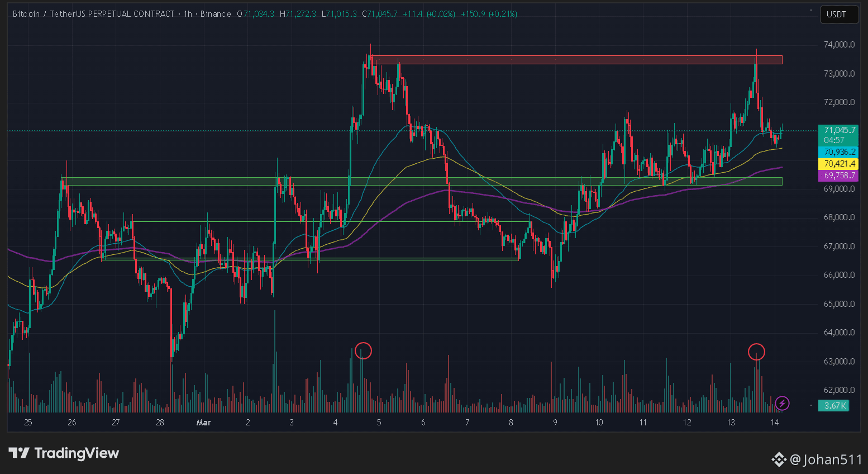The height and width of the screenshot is (474, 868).
Task: Click the "62,000.0" price axis label
Action: point(839,390)
